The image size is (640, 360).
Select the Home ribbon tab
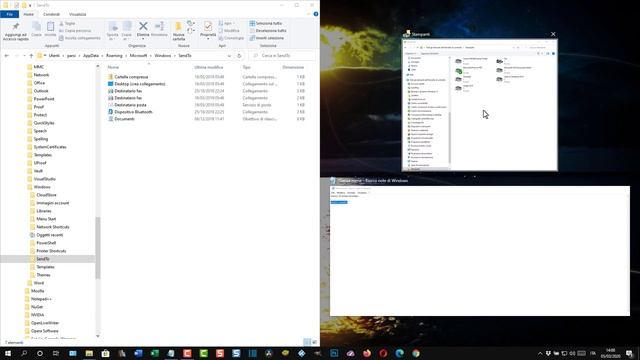pyautogui.click(x=29, y=14)
